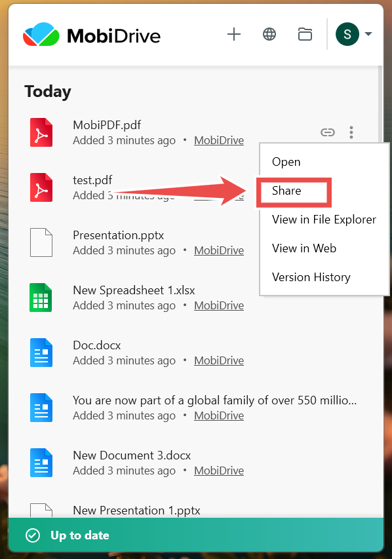The height and width of the screenshot is (559, 392).
Task: Follow MobiDrive link under New Document 3.docx
Action: tap(219, 471)
